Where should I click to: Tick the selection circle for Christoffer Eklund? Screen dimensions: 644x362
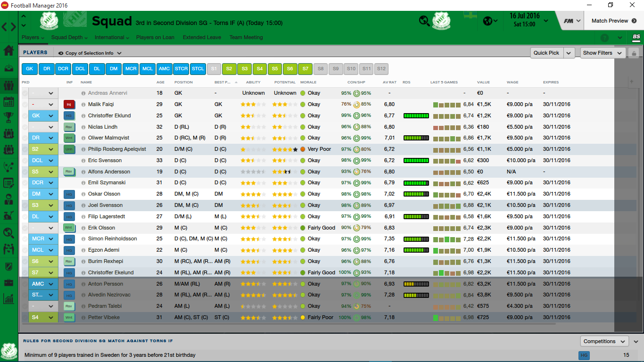tap(25, 116)
